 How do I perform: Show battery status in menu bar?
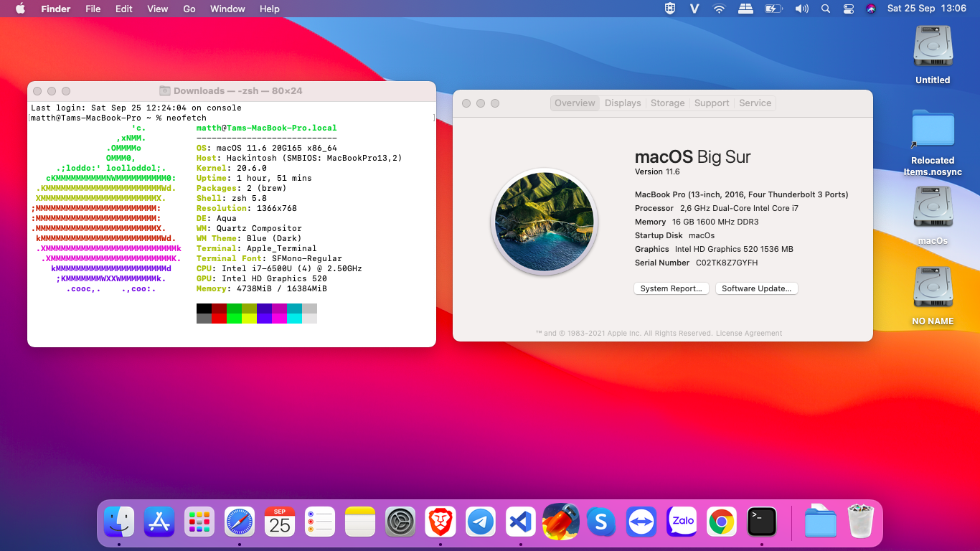tap(773, 9)
